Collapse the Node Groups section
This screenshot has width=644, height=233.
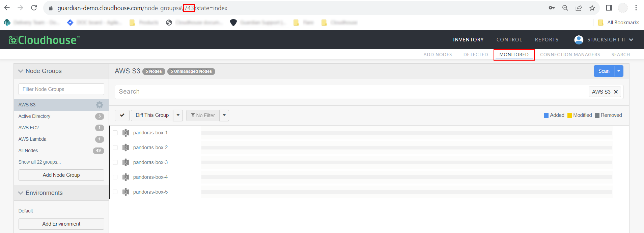[x=21, y=71]
